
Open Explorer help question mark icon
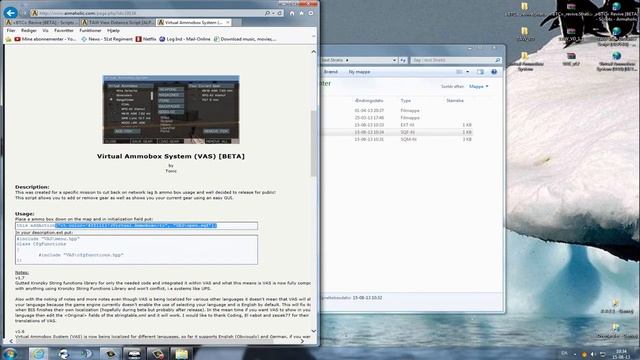[494, 72]
